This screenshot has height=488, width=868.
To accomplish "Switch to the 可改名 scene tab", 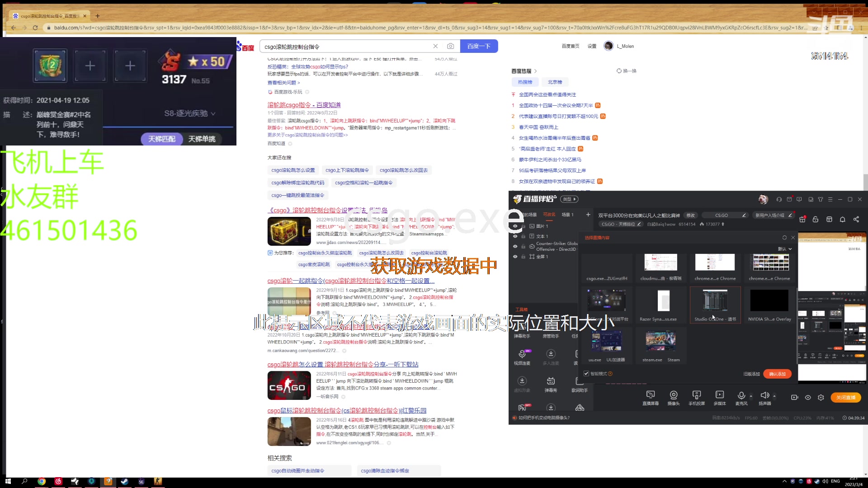I will pyautogui.click(x=549, y=215).
